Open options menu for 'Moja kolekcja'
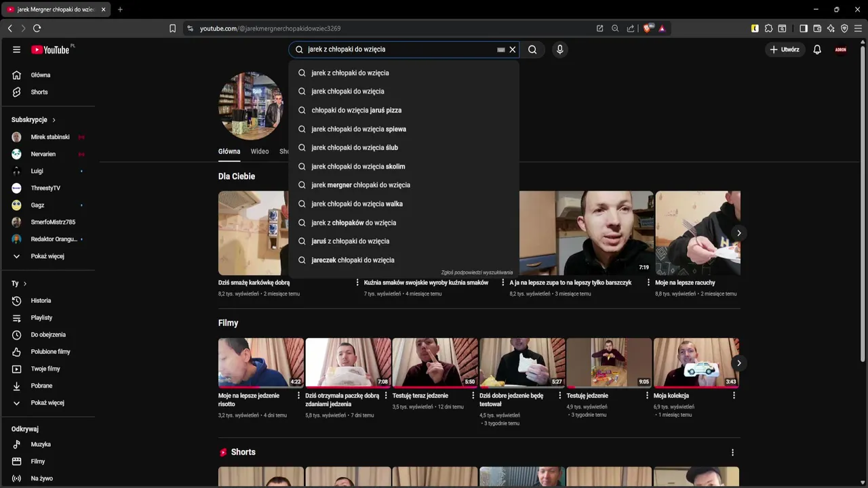The width and height of the screenshot is (868, 488). pos(734,396)
